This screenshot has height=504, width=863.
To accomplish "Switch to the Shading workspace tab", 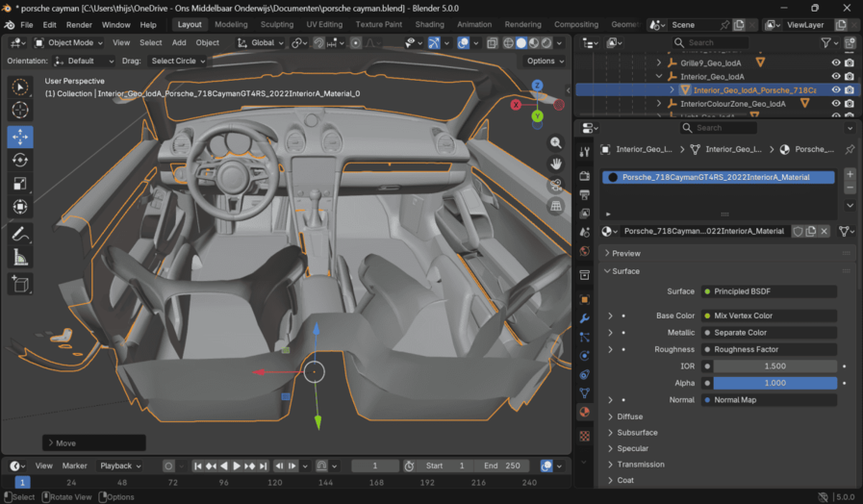I will (429, 24).
